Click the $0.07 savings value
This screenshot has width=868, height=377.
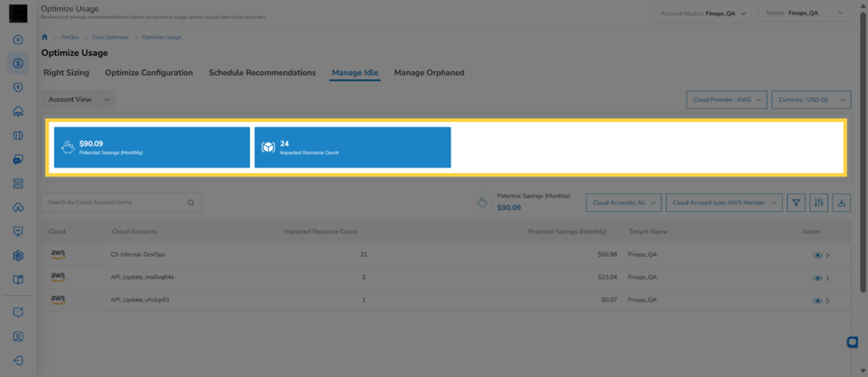coord(609,300)
